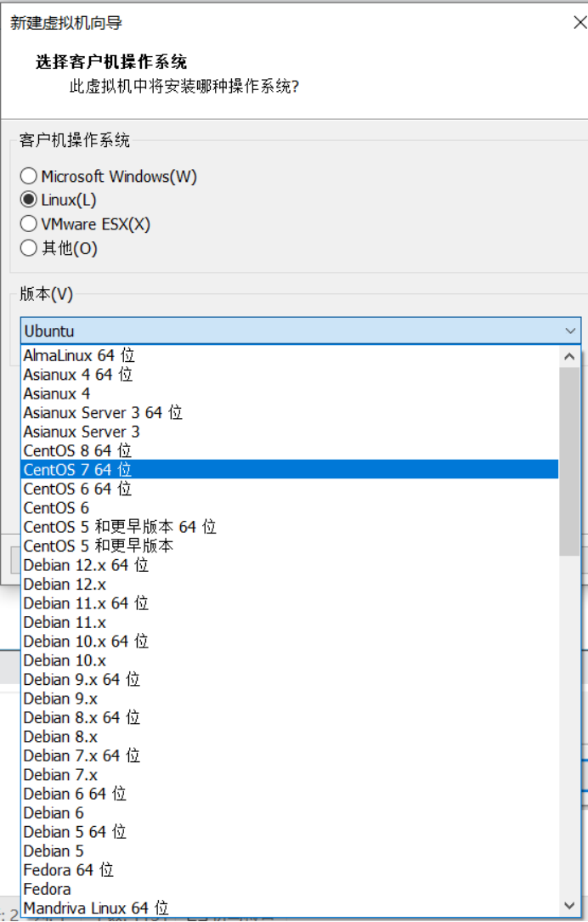
Task: Select CentOS 8 64 位 version
Action: (290, 450)
